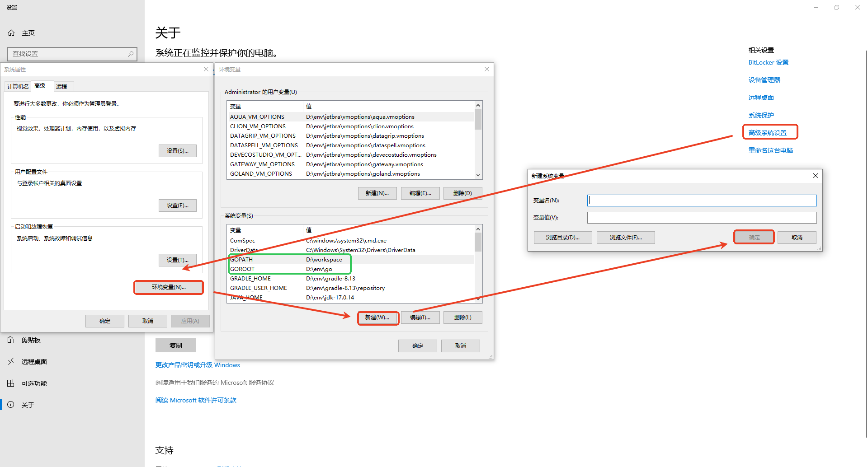Focus the variable name input field
This screenshot has height=467, width=868.
pyautogui.click(x=702, y=201)
